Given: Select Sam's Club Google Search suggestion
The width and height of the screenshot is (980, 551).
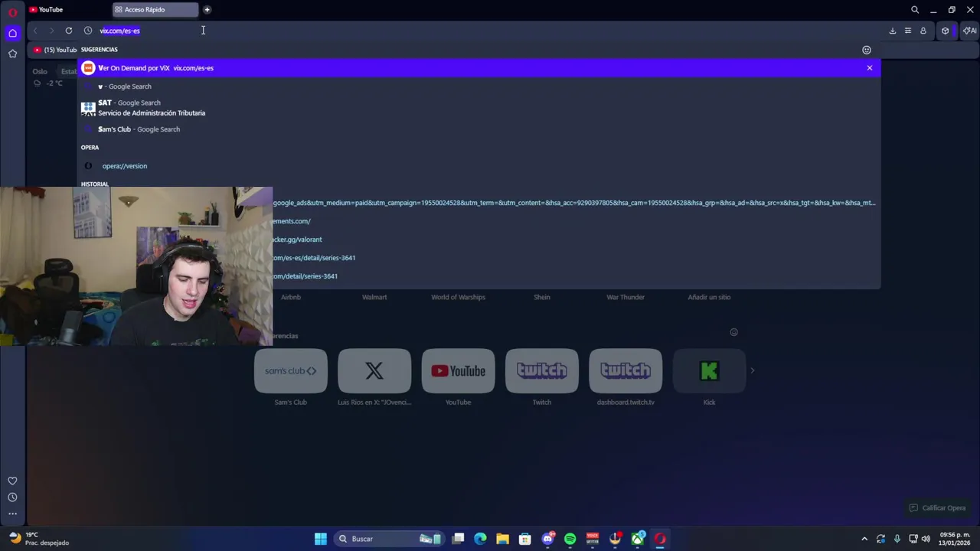Looking at the screenshot, I should click(x=479, y=129).
